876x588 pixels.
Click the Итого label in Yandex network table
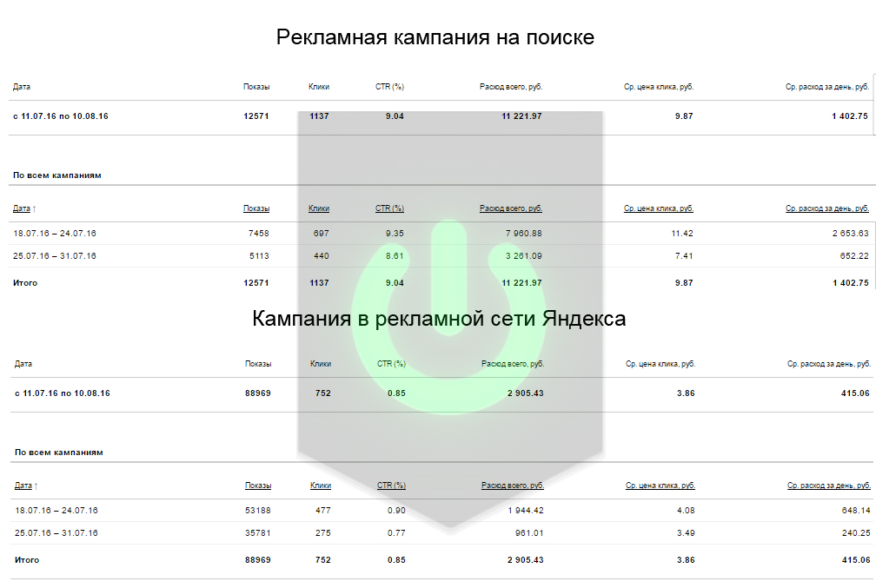pos(27,559)
